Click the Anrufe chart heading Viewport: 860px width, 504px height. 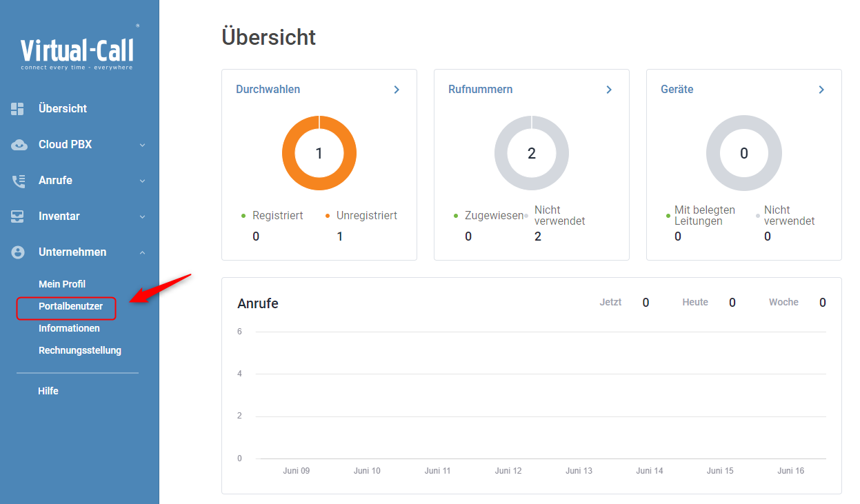(258, 303)
